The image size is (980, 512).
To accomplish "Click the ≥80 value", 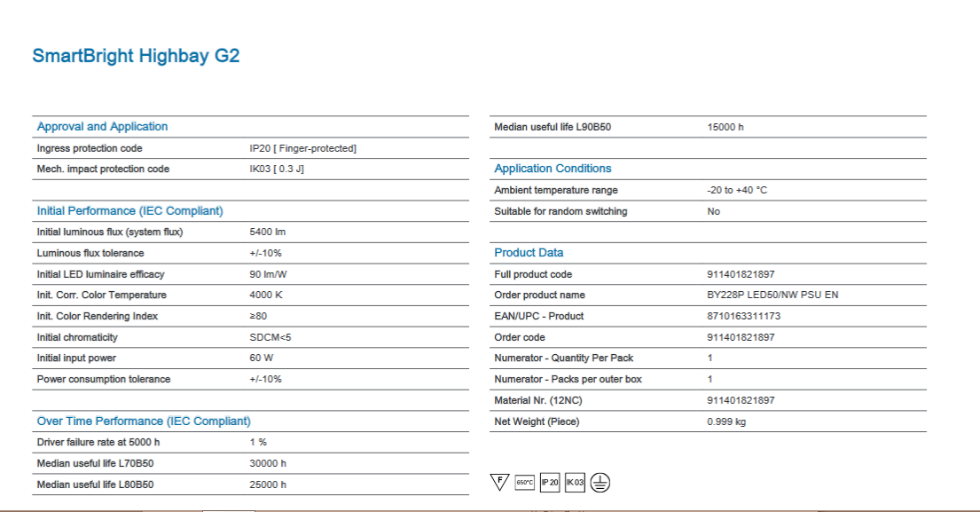I will [258, 316].
